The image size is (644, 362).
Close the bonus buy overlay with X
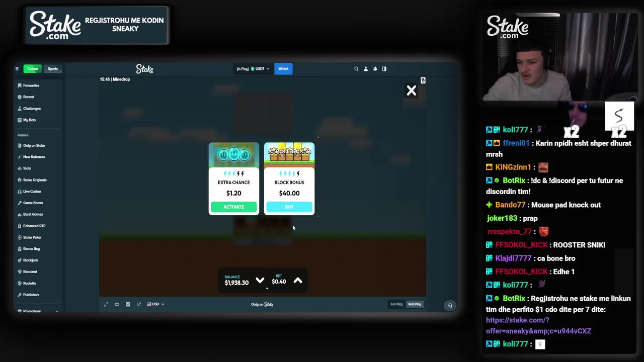click(411, 90)
